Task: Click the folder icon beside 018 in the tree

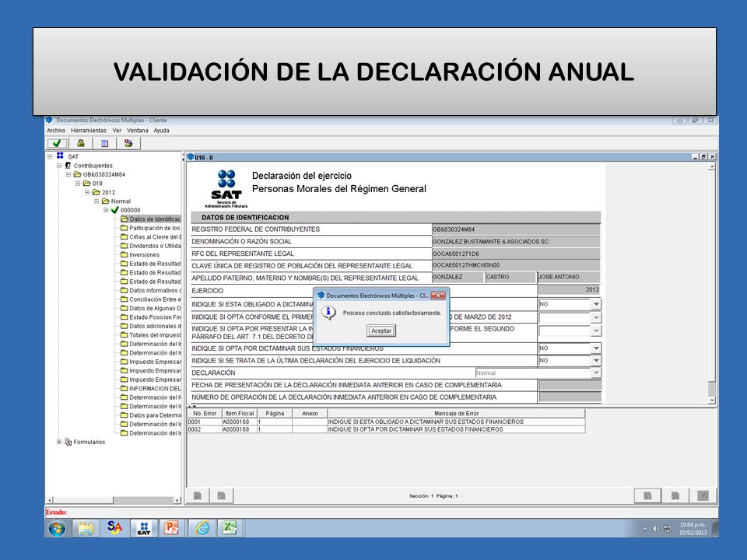Action: click(x=86, y=184)
